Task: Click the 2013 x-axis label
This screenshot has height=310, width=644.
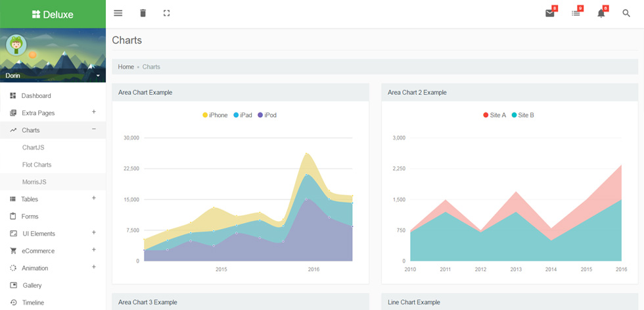Action: coord(516,270)
